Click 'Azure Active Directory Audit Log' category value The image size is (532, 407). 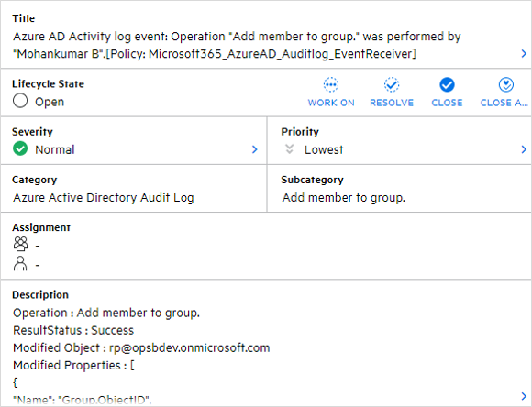coord(104,197)
